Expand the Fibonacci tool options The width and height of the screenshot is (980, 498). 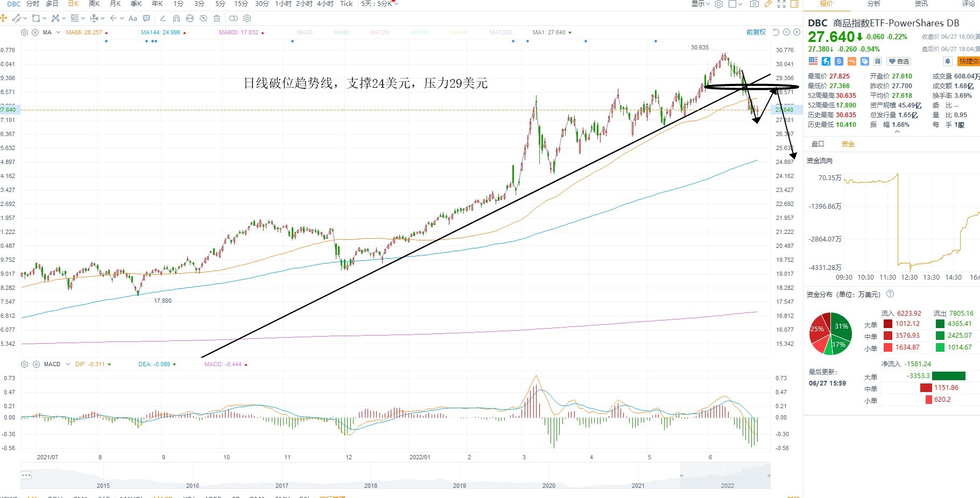point(83,18)
